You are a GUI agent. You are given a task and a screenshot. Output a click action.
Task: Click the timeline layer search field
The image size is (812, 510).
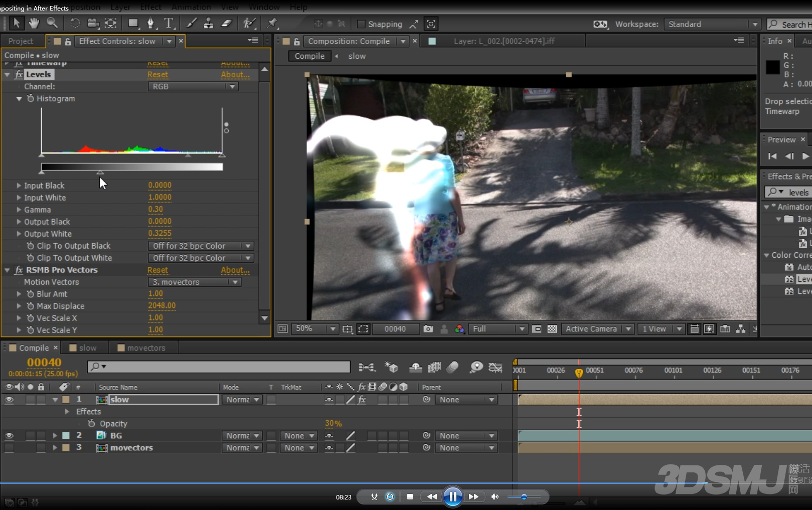[x=219, y=367]
